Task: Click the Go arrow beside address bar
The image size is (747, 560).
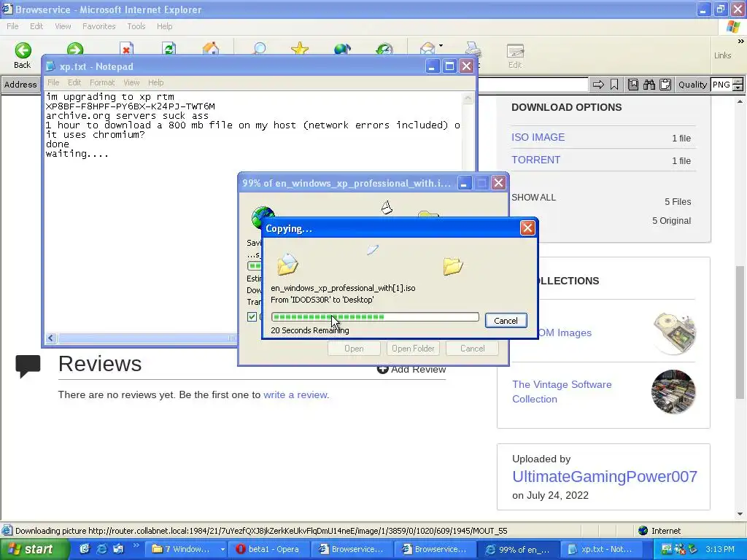Action: pyautogui.click(x=598, y=85)
